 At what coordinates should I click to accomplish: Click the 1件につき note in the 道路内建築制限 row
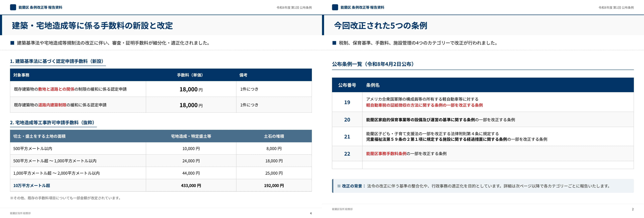pyautogui.click(x=249, y=105)
